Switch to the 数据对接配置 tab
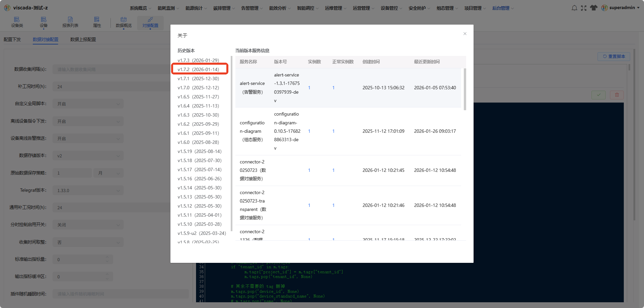Screen dimensions: 644x308 pyautogui.click(x=45, y=39)
